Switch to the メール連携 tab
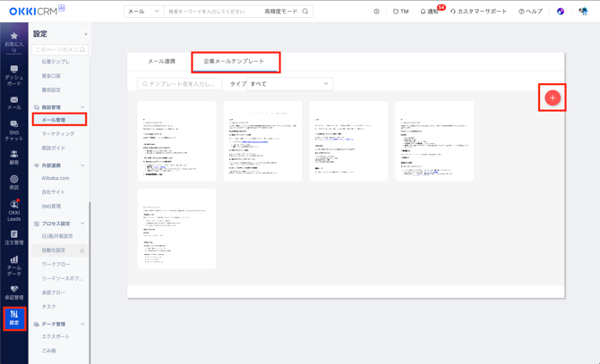The image size is (600, 364). pyautogui.click(x=161, y=62)
